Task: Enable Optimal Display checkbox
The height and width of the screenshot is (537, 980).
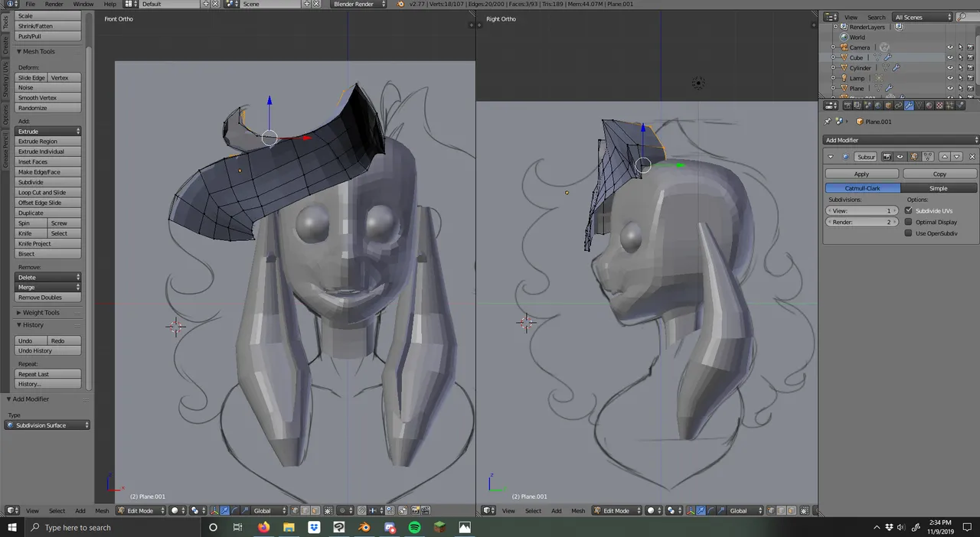Action: point(909,222)
